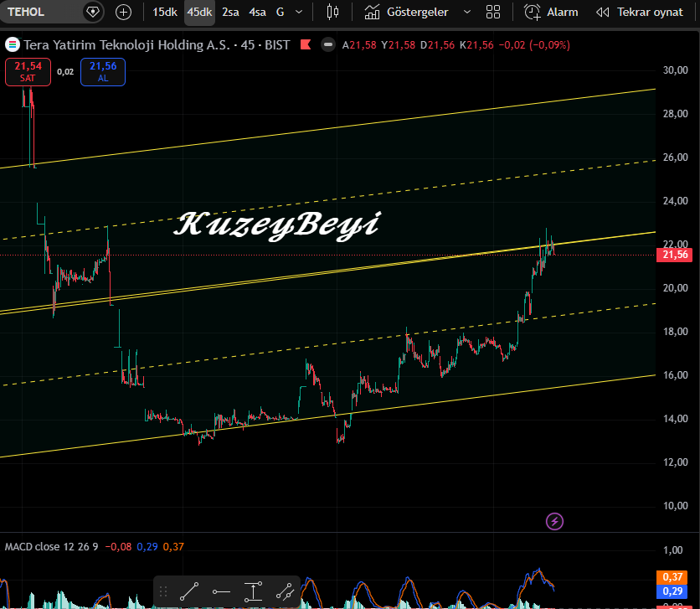The image size is (700, 609).
Task: Add a symbol to compare with plus icon
Action: (x=123, y=12)
